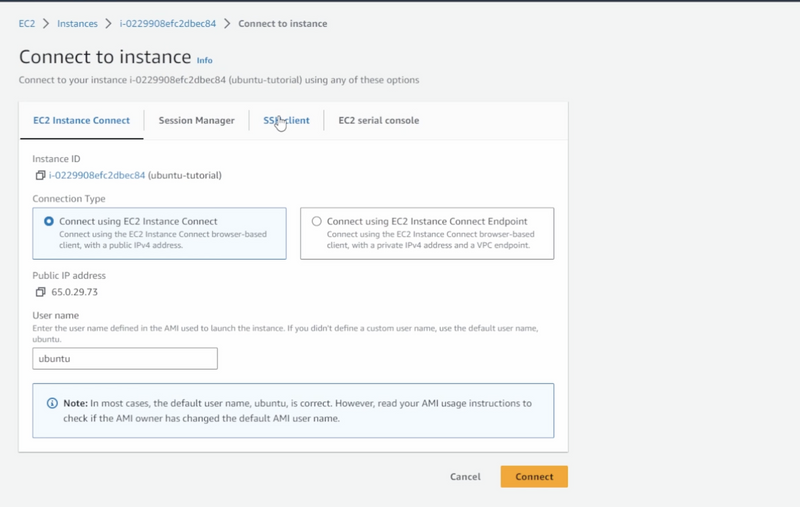Switch to EC2 serial console tab
The height and width of the screenshot is (507, 800).
point(379,121)
